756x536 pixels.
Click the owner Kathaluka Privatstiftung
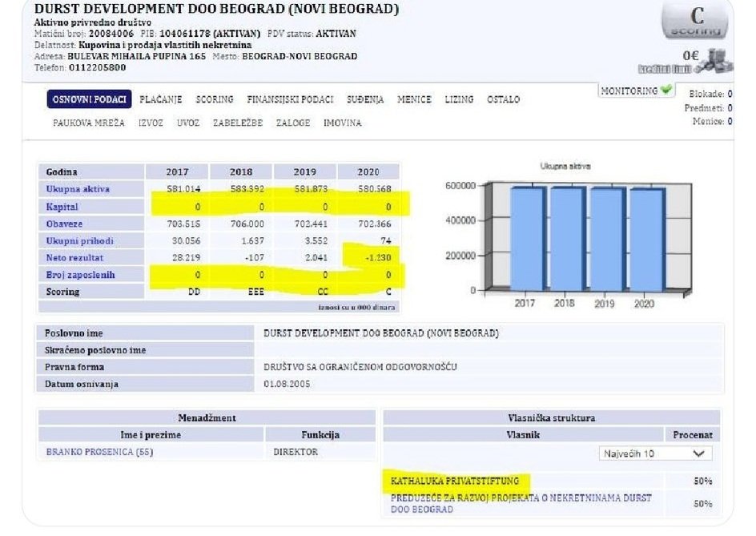point(455,481)
